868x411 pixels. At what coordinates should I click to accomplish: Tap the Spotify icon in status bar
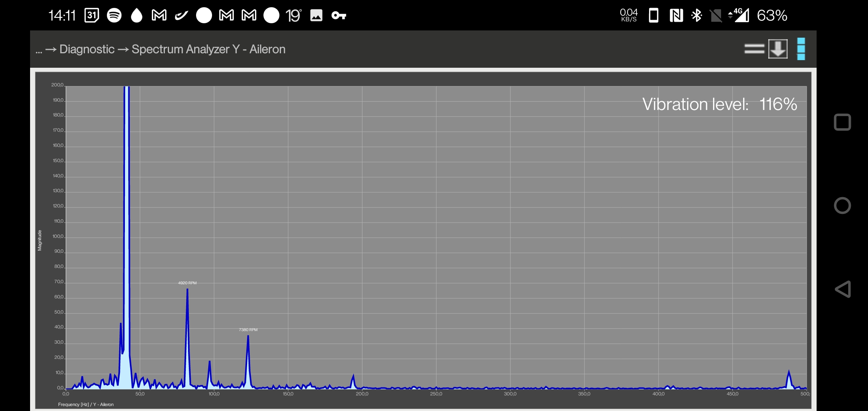coord(114,15)
